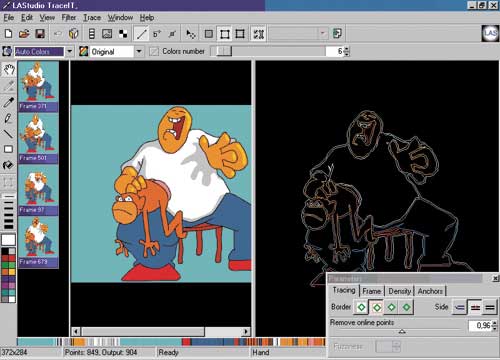Viewport: 500px width, 360px height.
Task: Select the Pencil tool
Action: tap(9, 118)
